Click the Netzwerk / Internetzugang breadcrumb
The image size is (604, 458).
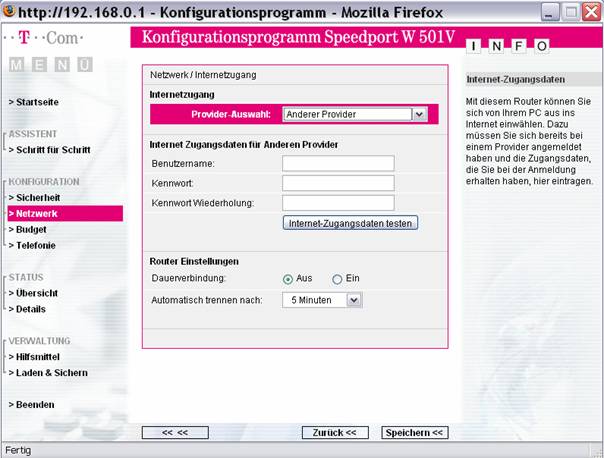(203, 75)
